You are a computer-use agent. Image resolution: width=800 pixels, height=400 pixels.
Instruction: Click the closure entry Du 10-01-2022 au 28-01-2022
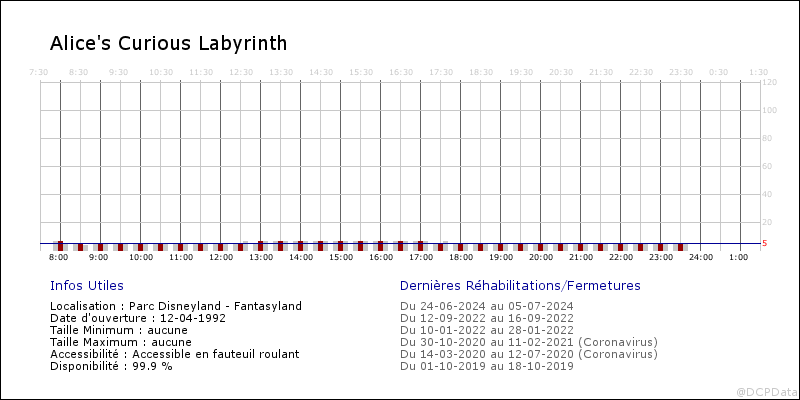click(486, 330)
